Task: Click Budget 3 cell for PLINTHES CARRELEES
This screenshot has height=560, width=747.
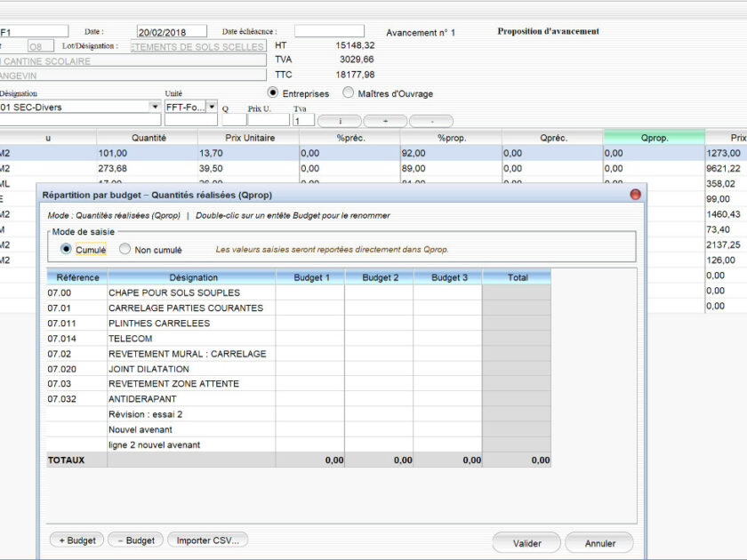Action: pyautogui.click(x=448, y=323)
